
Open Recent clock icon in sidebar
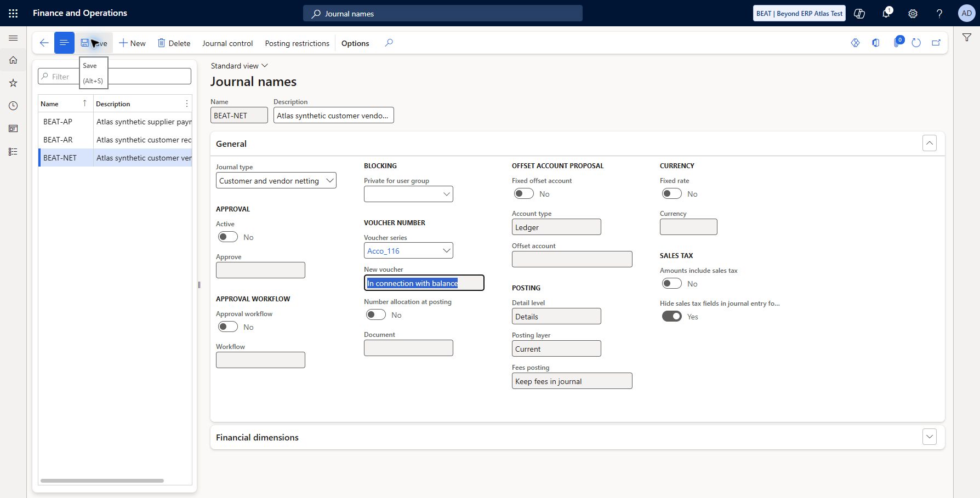point(13,106)
